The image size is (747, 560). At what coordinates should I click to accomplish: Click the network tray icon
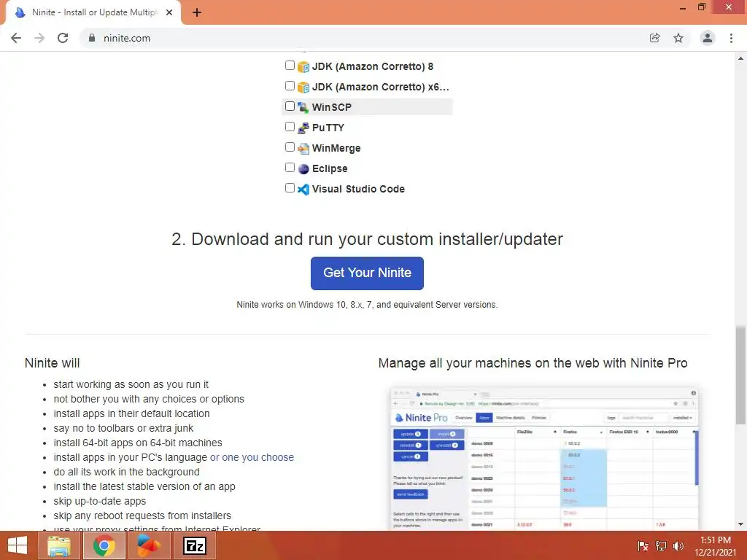pyautogui.click(x=661, y=546)
